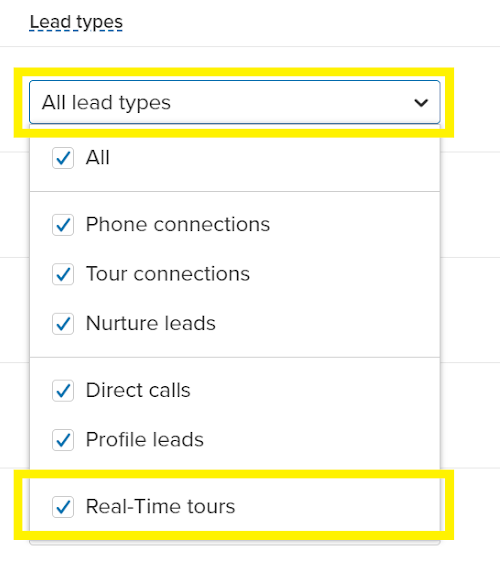The image size is (500, 569).
Task: Click the 'All lead types' selected text
Action: pos(106,103)
